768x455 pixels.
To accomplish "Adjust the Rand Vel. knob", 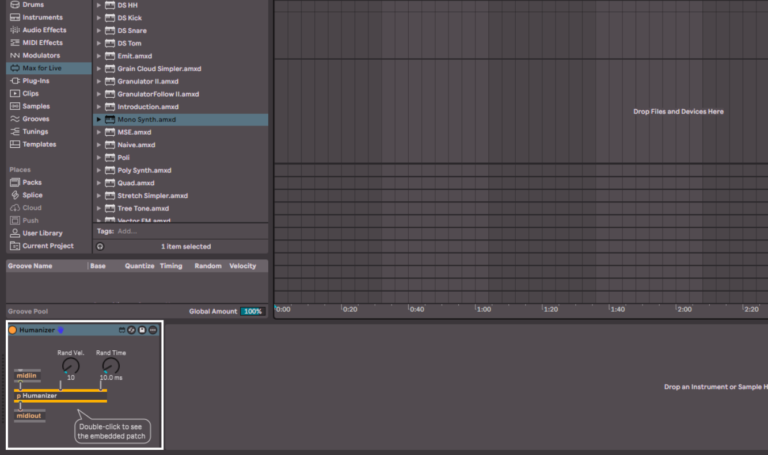I will (x=71, y=365).
